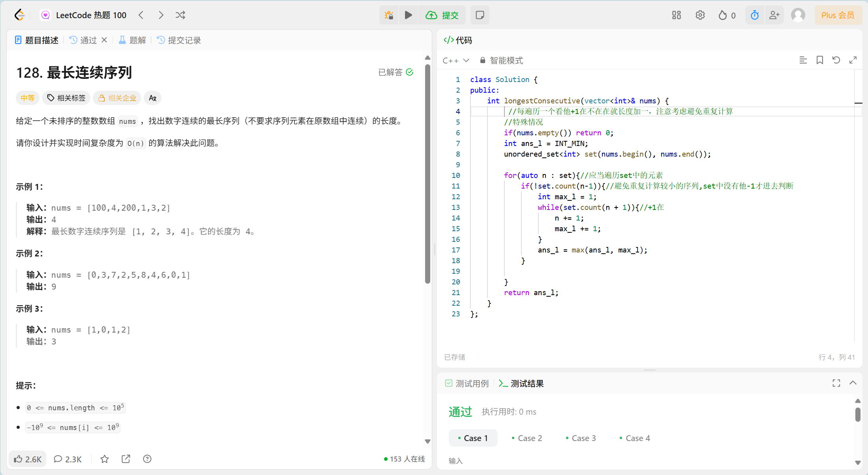Viewport: 868px width, 475px height.
Task: Click the 示例 2 input array text
Action: point(139,275)
